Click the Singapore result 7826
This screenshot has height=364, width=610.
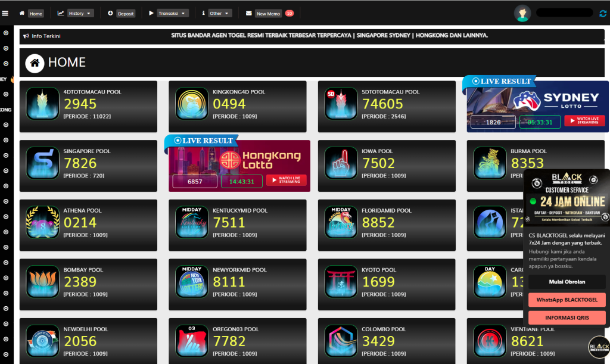[80, 163]
